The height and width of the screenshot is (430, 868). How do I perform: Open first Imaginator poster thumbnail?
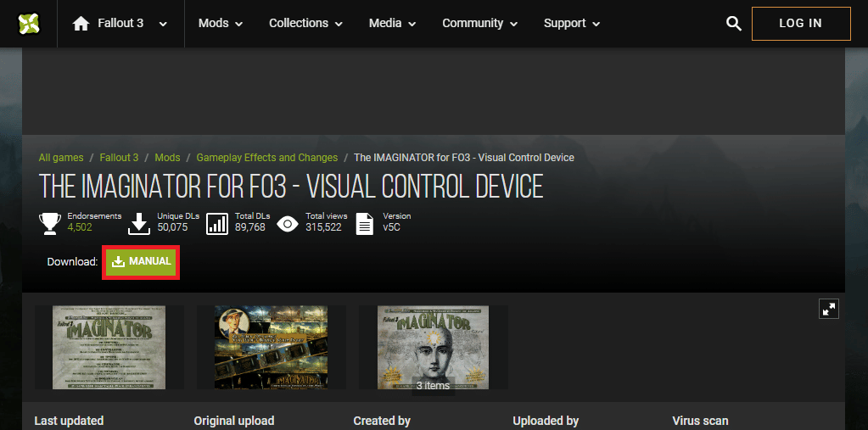click(109, 347)
